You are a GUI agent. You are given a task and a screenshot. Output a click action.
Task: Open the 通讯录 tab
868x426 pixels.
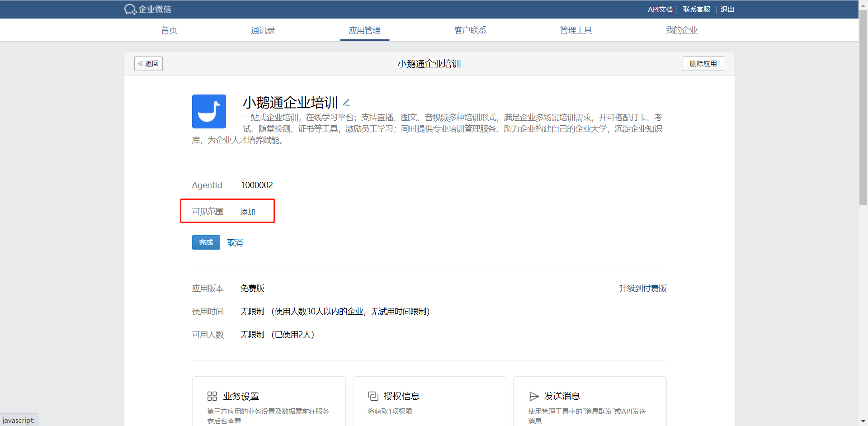tap(263, 30)
